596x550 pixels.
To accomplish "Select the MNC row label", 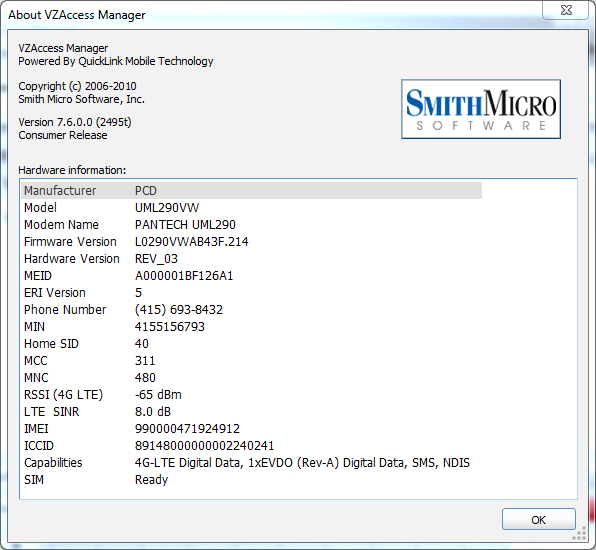I will coord(36,378).
